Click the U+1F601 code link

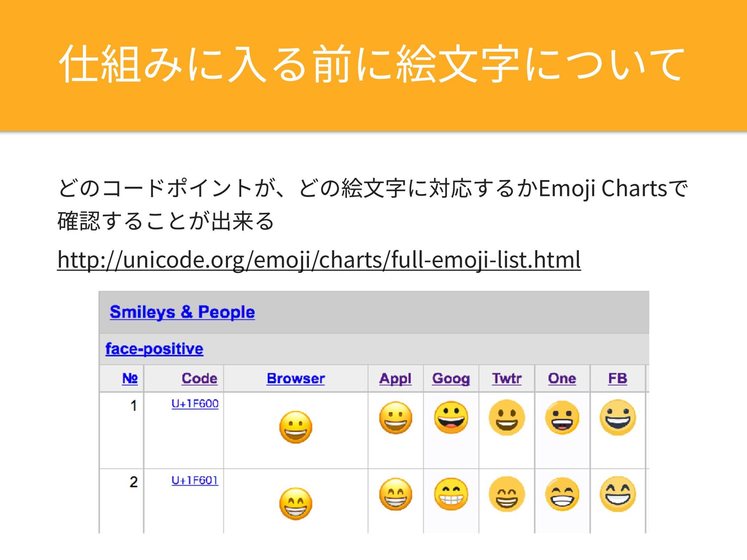[195, 480]
